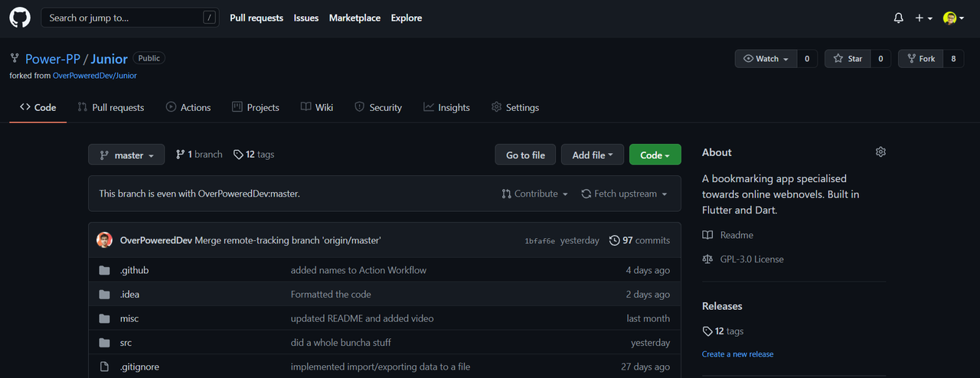
Task: Open the Releases heading link
Action: pyautogui.click(x=722, y=306)
